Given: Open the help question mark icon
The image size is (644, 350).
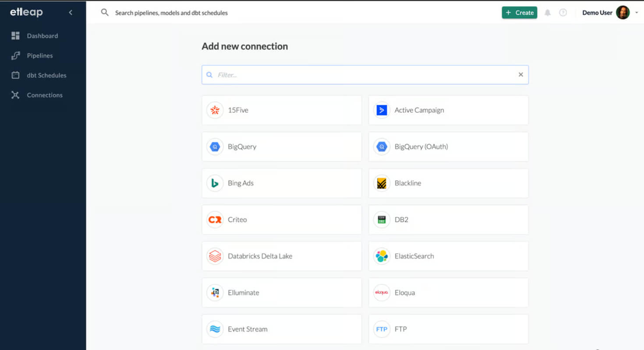Looking at the screenshot, I should click(x=563, y=13).
